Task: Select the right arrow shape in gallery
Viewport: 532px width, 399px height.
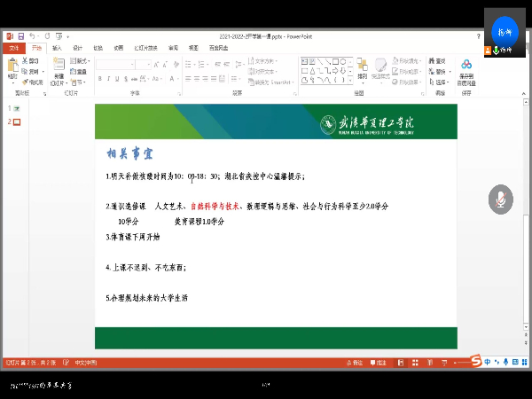Action: (335, 71)
